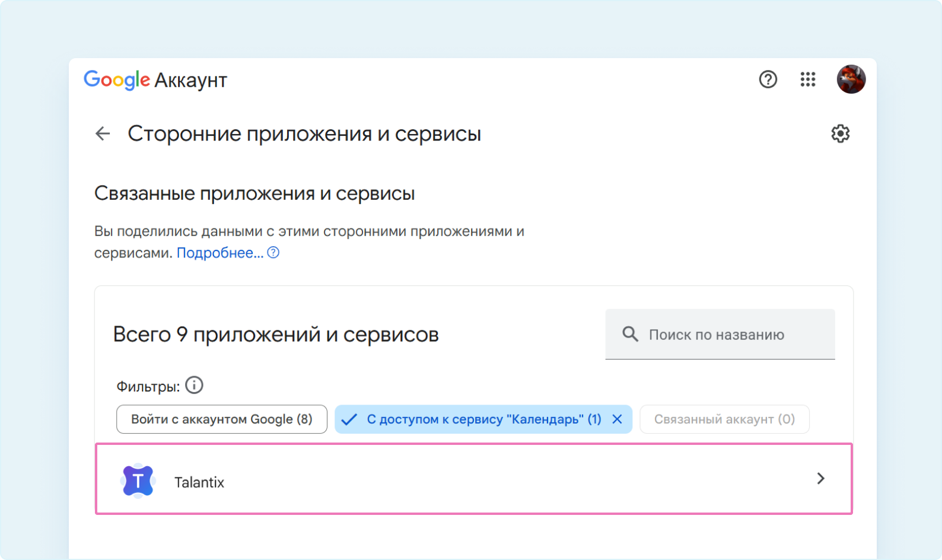Open the Подробнее link
Image resolution: width=942 pixels, height=560 pixels.
click(220, 253)
